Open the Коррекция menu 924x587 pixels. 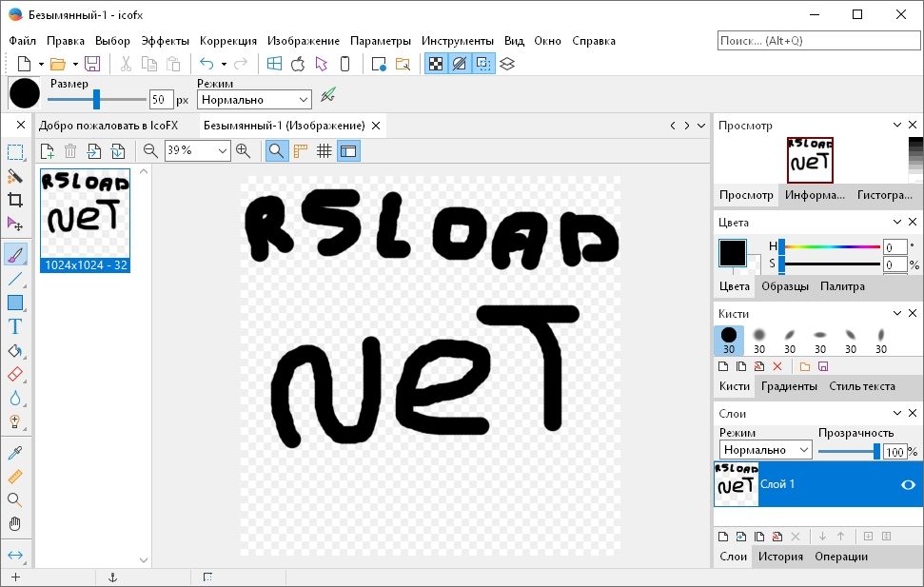tap(228, 41)
